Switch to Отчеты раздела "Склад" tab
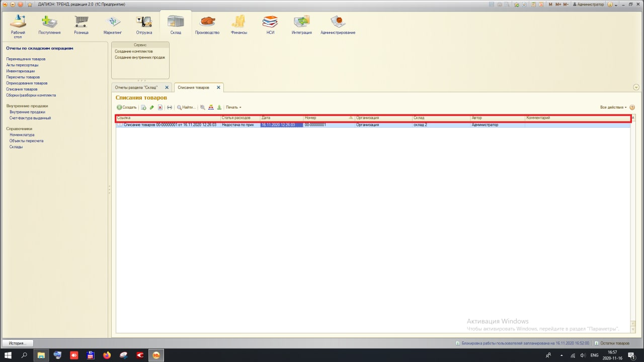 pos(136,87)
